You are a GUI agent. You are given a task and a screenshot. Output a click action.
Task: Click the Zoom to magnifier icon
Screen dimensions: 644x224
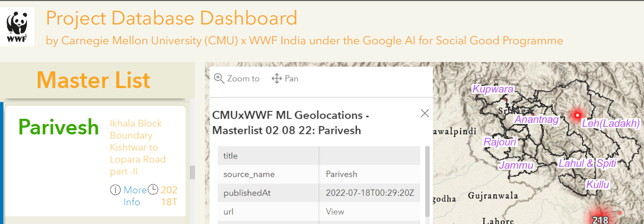[220, 78]
